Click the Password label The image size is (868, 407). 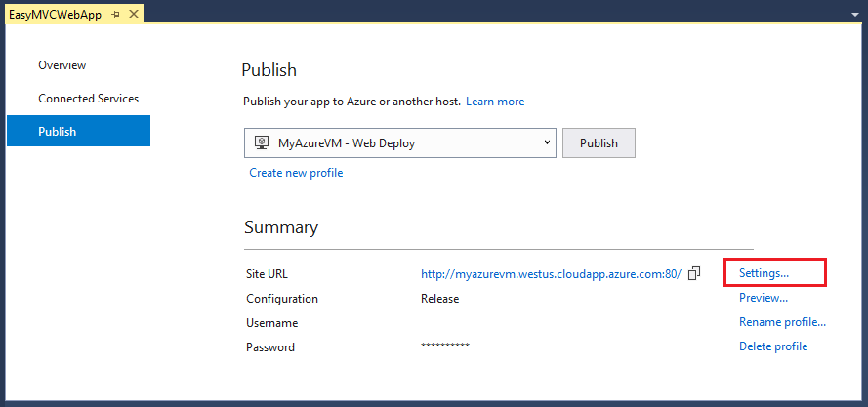click(270, 347)
